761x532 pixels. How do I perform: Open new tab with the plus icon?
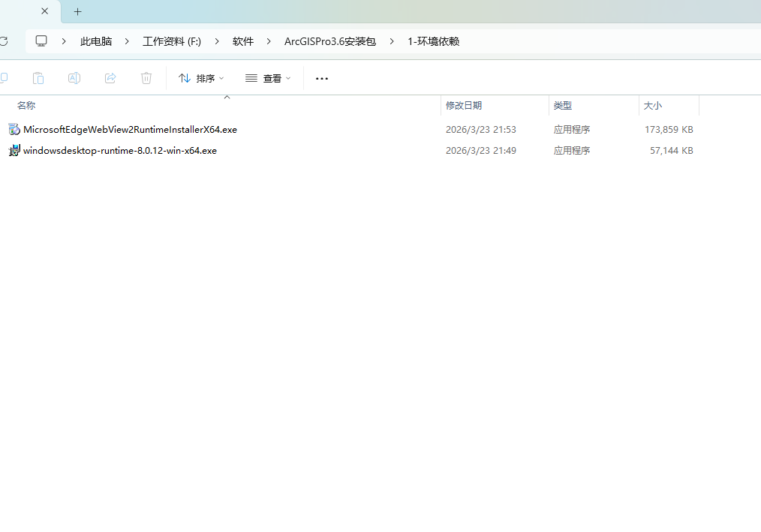77,12
